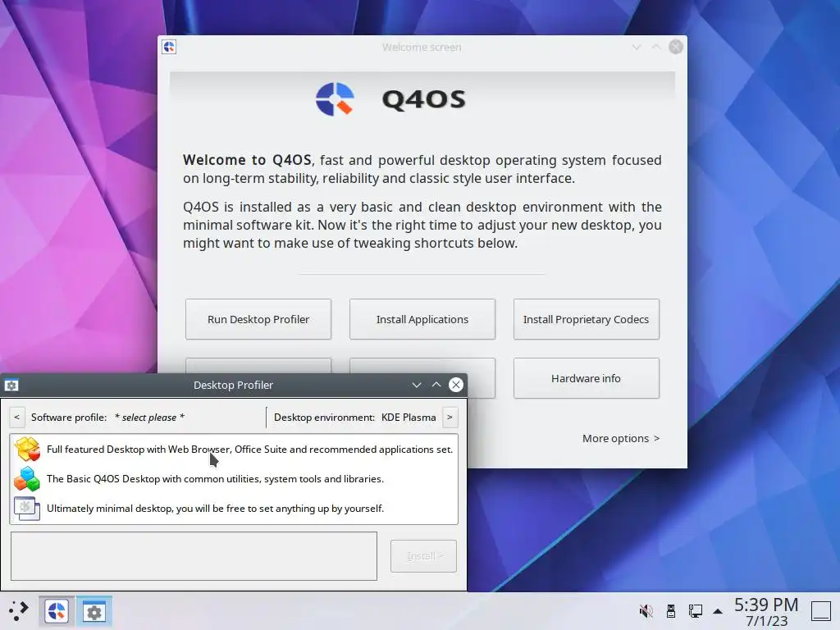Click the More options link
The height and width of the screenshot is (630, 840).
[x=621, y=438]
